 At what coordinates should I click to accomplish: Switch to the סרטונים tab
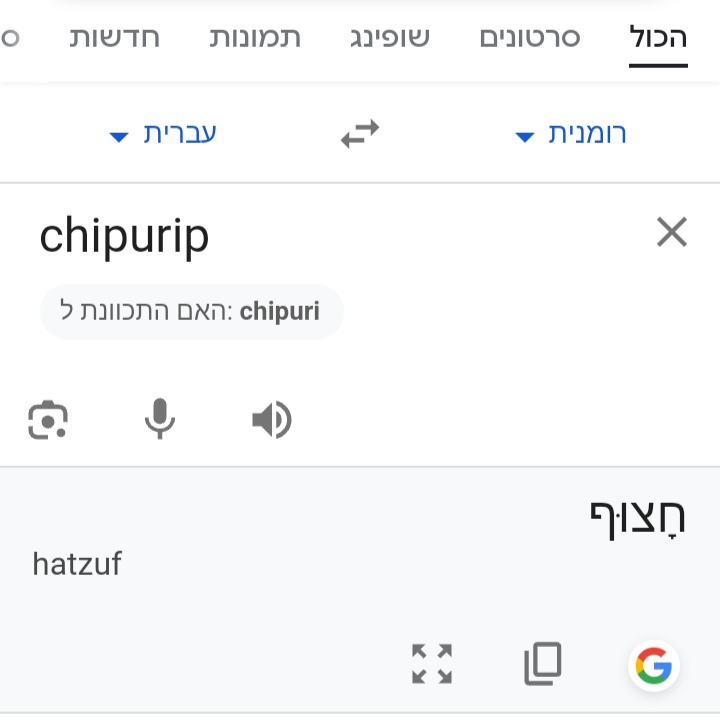point(530,38)
